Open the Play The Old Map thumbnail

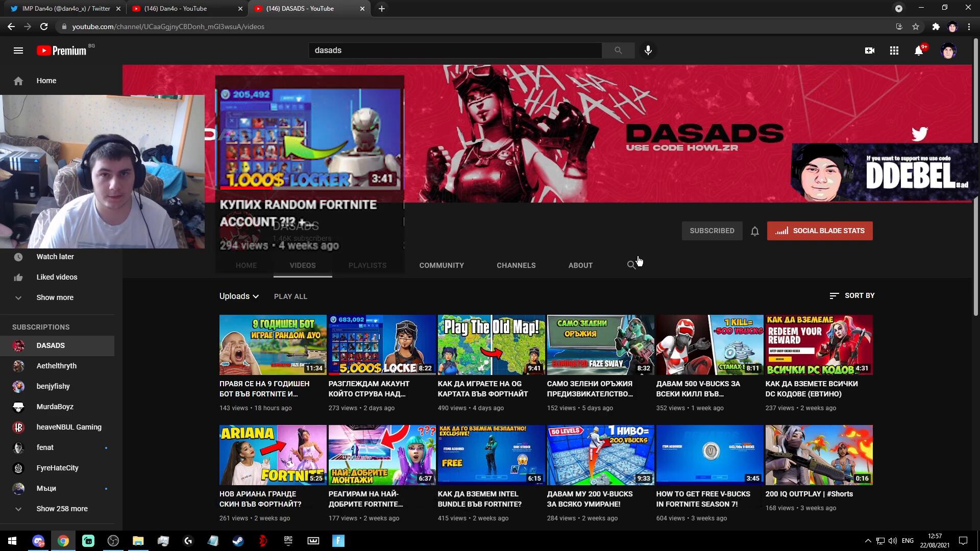click(x=491, y=345)
